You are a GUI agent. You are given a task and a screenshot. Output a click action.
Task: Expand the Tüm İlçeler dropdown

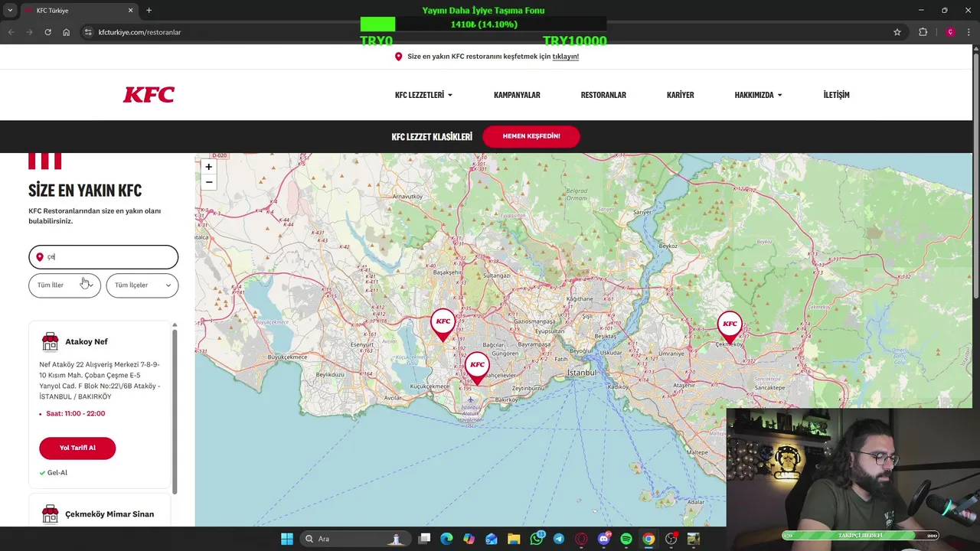pos(142,285)
